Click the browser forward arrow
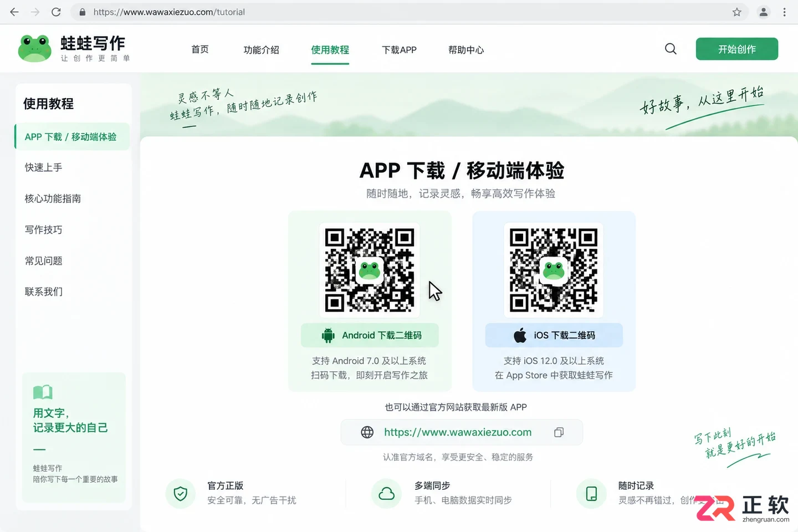This screenshot has width=798, height=532. pos(35,12)
